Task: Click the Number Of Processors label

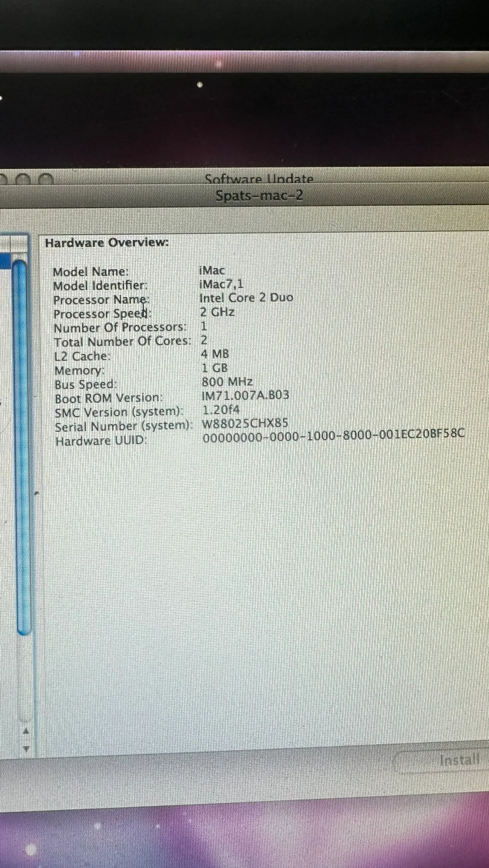Action: (121, 328)
